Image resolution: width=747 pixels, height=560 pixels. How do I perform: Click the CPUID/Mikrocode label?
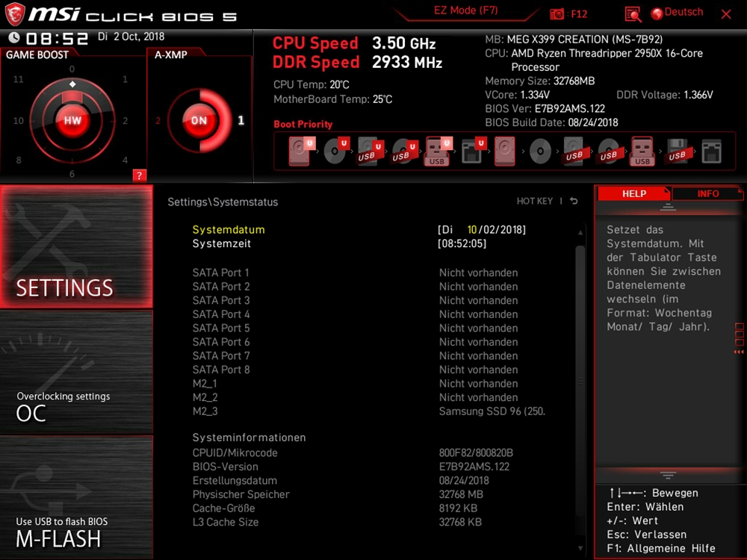click(235, 452)
